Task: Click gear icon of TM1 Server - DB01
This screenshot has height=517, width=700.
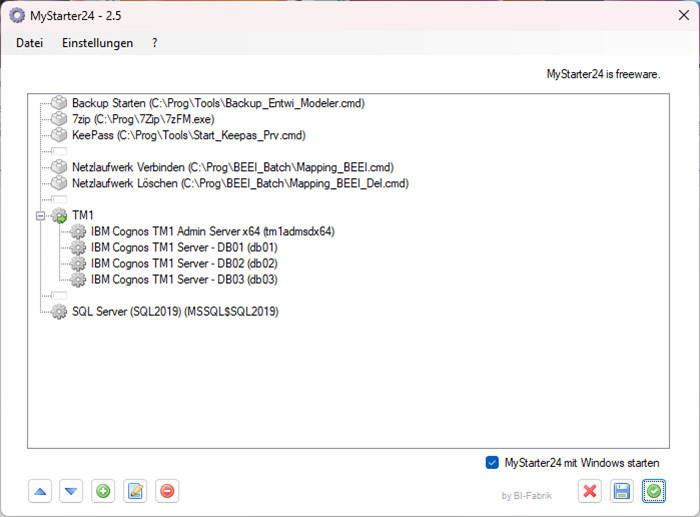Action: tap(78, 247)
